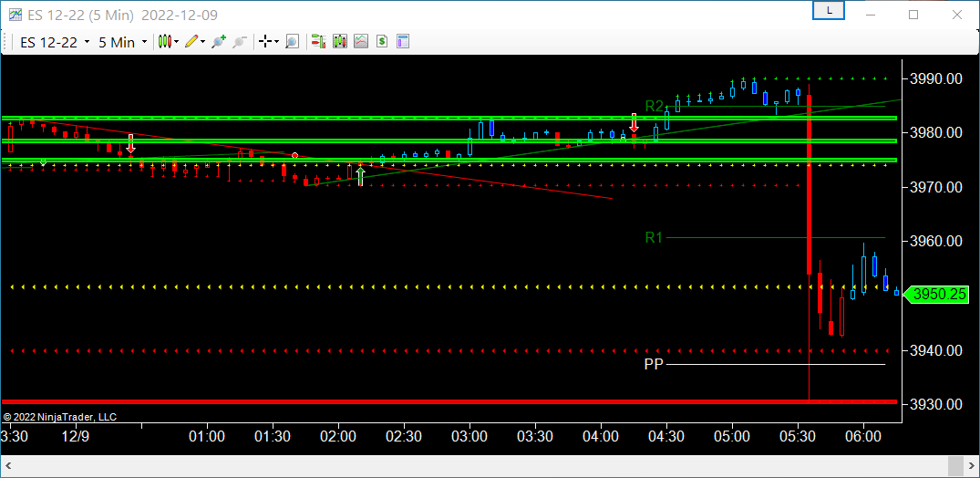The width and height of the screenshot is (980, 478).
Task: Select the green up arrow near 02:00
Action: [361, 177]
